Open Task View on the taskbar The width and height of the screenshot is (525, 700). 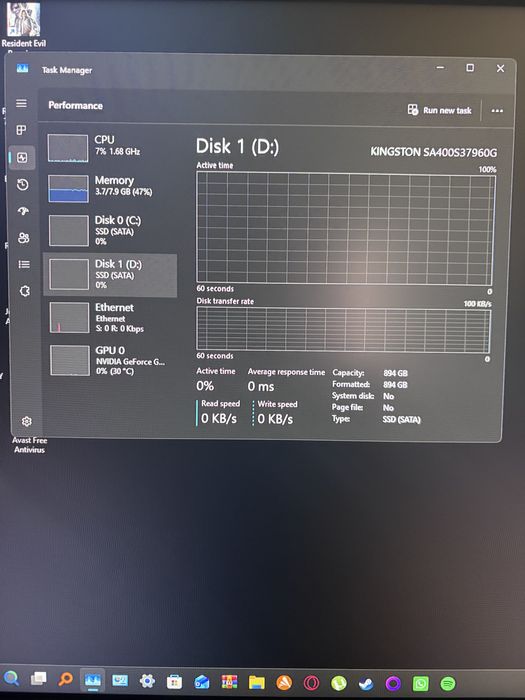tap(38, 679)
